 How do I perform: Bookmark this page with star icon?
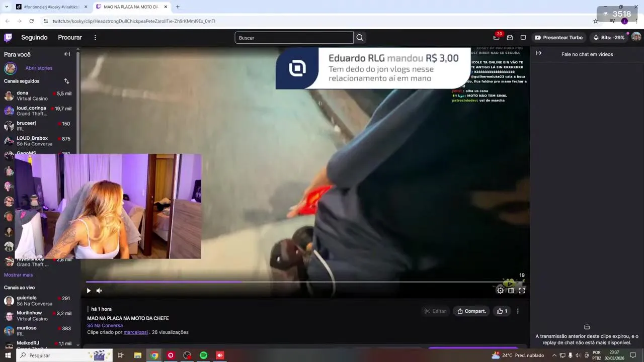click(x=596, y=21)
